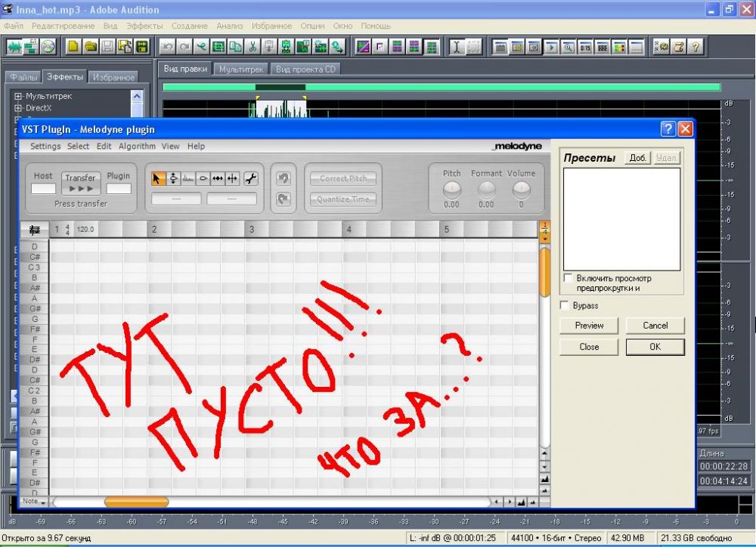Viewport: 756px width, 547px height.
Task: Click the Formant knob
Action: coord(486,190)
